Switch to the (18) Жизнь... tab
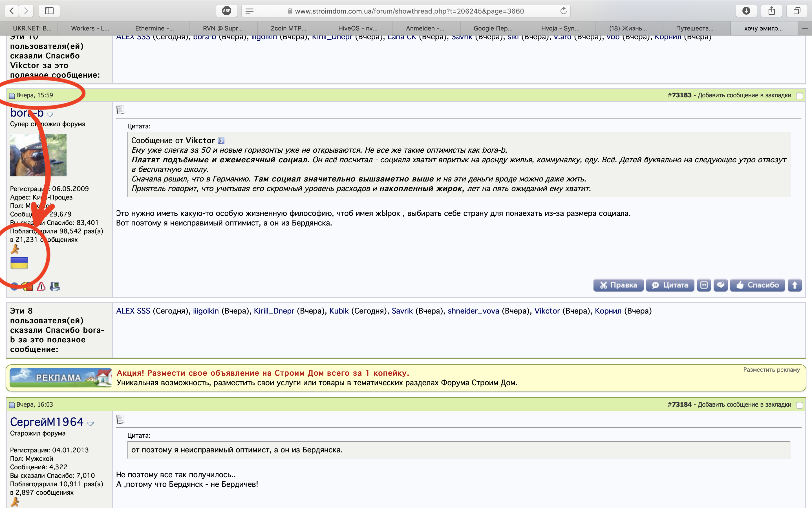Viewport: 812px width, 508px height. pos(628,29)
